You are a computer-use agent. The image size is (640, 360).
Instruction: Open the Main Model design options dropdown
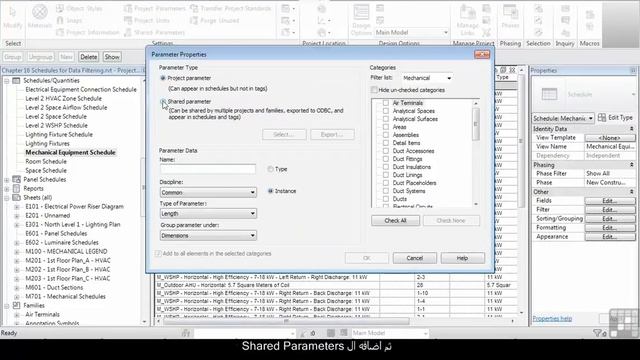(411, 32)
